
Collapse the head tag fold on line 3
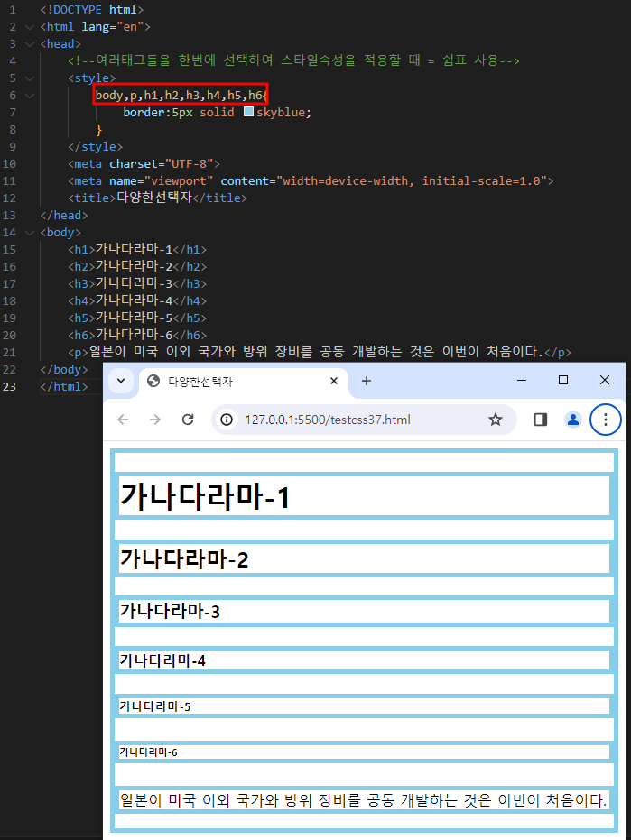click(x=30, y=44)
